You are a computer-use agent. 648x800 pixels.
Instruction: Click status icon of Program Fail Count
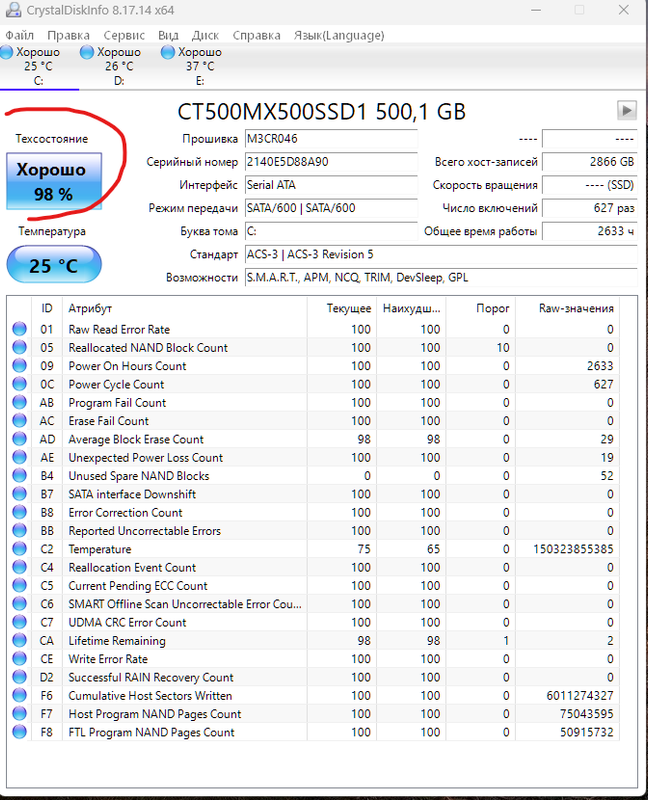tap(19, 402)
